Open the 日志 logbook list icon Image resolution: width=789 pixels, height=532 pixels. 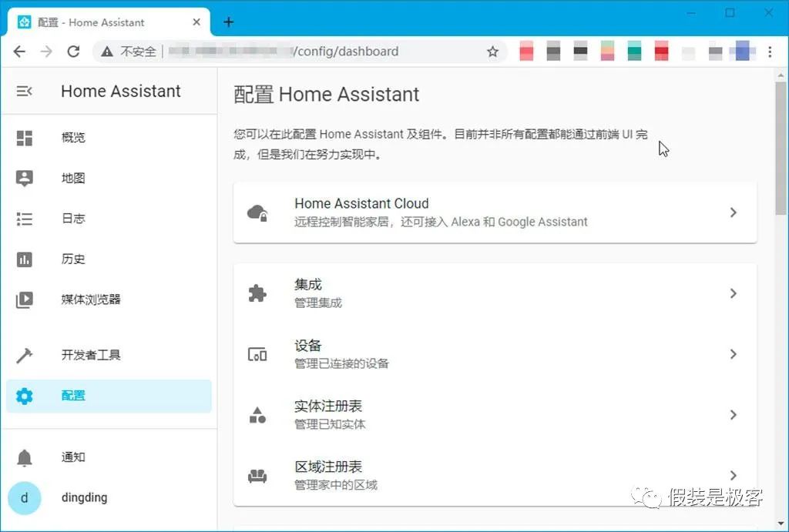(24, 219)
